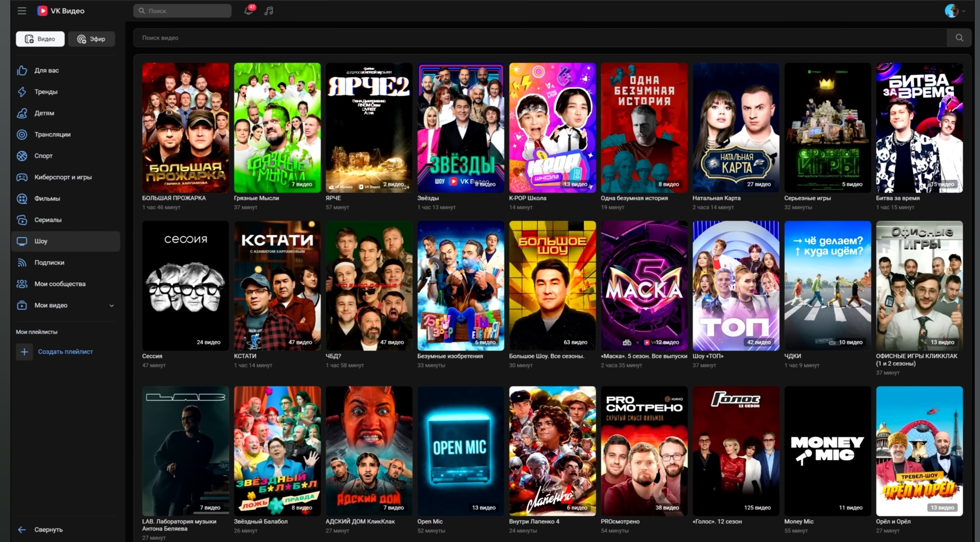Click the Мои видео icon
This screenshot has height=542, width=980.
tap(22, 305)
